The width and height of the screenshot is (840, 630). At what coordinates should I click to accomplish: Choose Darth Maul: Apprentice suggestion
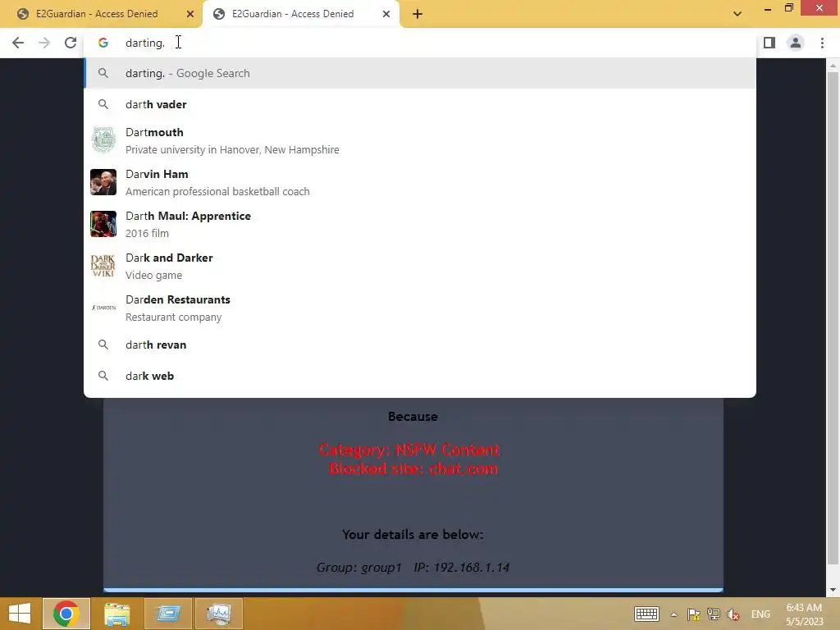(x=420, y=224)
